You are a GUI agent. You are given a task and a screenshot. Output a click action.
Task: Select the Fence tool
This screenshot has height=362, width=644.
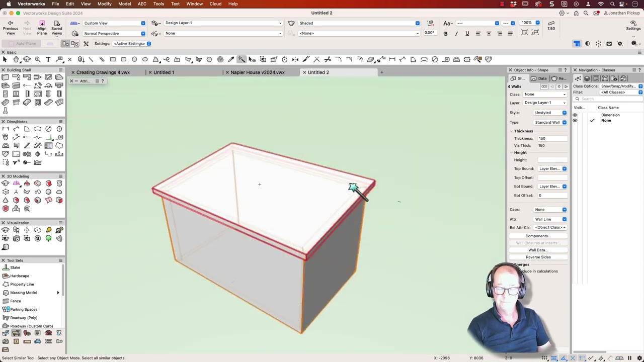point(16,301)
